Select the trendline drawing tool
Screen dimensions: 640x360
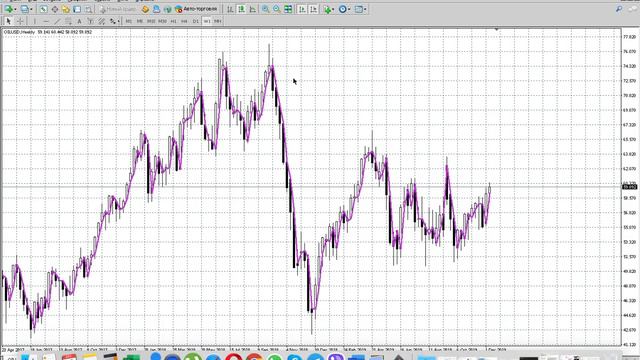point(57,21)
